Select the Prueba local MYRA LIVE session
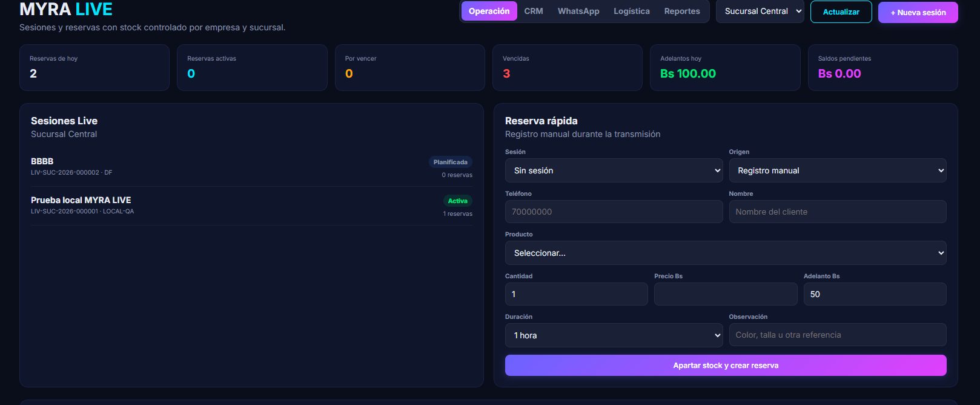 tap(251, 206)
